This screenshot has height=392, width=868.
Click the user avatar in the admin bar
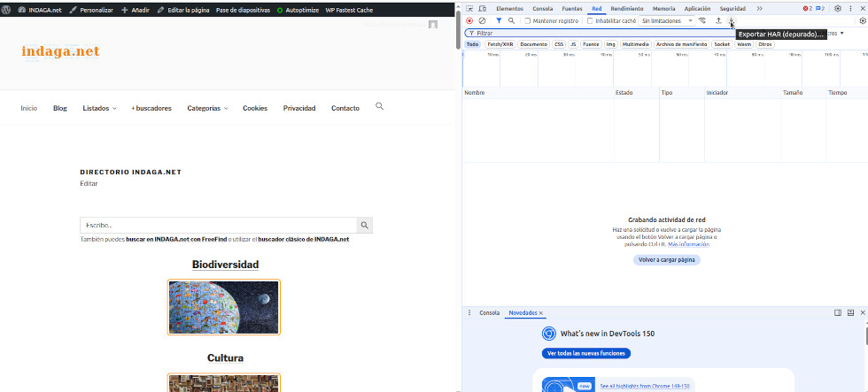tap(433, 24)
